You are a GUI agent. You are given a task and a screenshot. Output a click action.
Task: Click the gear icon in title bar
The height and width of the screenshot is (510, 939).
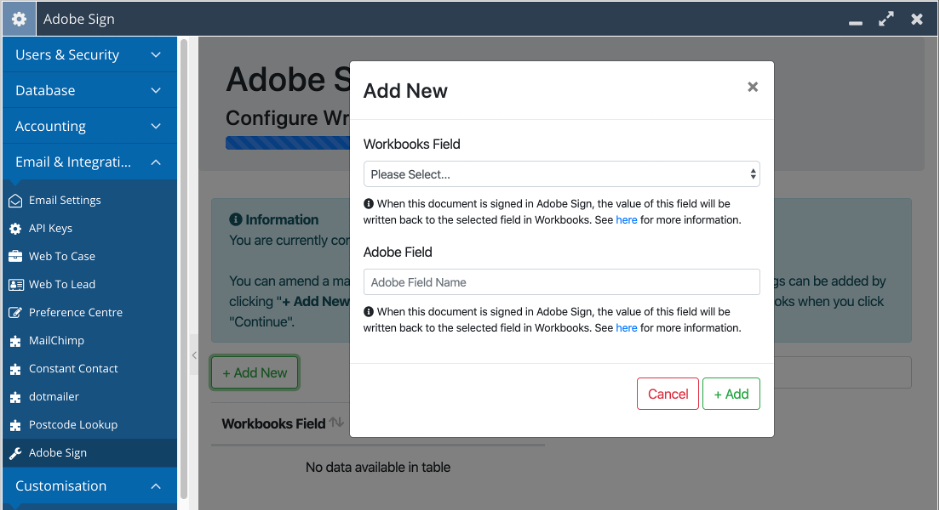(x=19, y=19)
